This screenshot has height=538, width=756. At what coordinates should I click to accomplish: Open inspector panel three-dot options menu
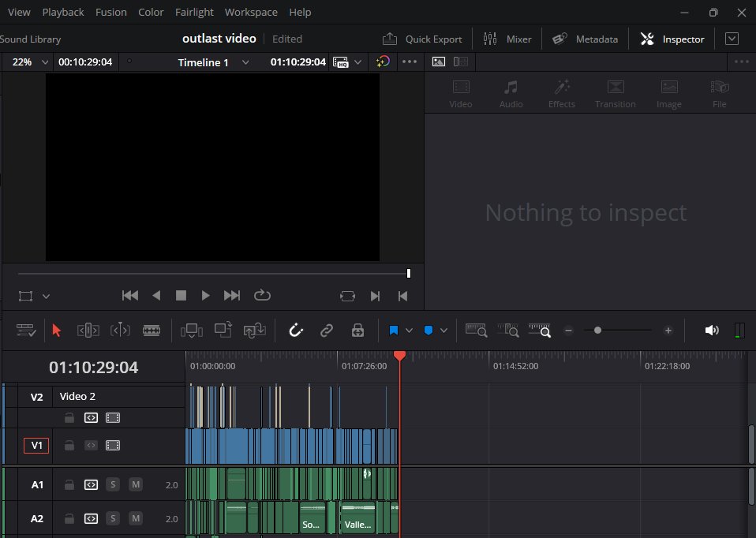742,62
